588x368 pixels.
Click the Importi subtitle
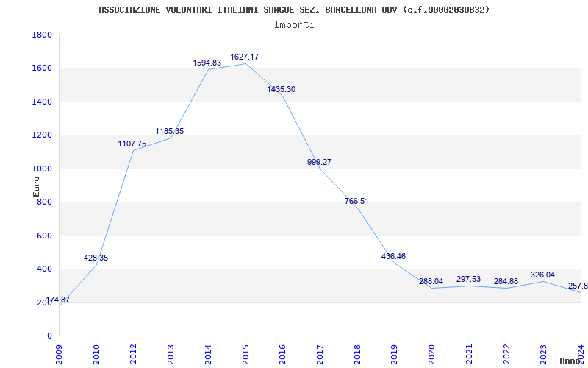pyautogui.click(x=294, y=25)
